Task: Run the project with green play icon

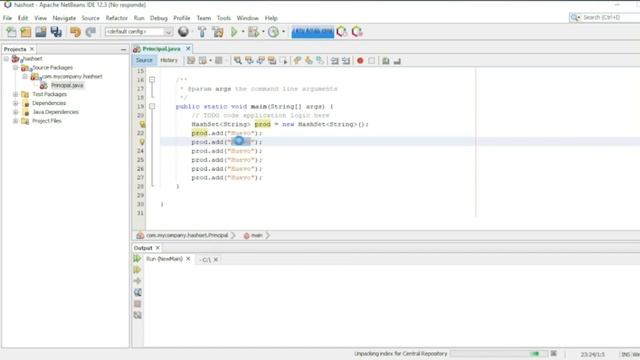Action: pos(234,32)
